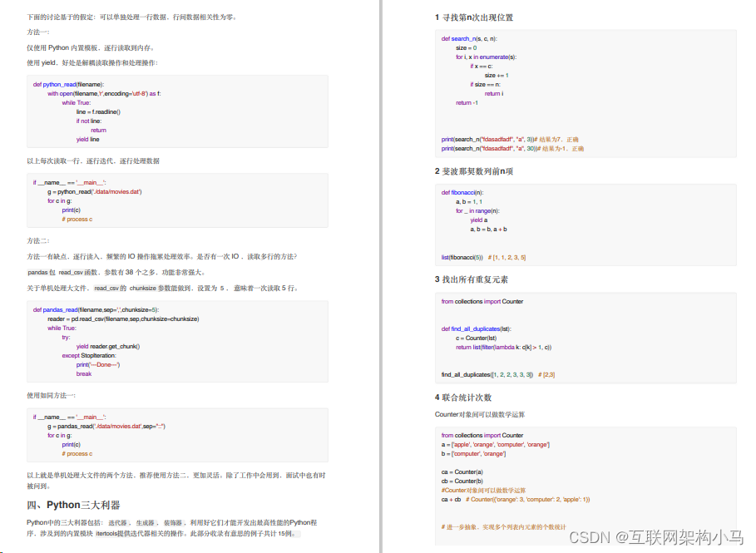Click the 'find_all_duplicates([1, 2, 2, 3, 3, 3])' line

(497, 374)
